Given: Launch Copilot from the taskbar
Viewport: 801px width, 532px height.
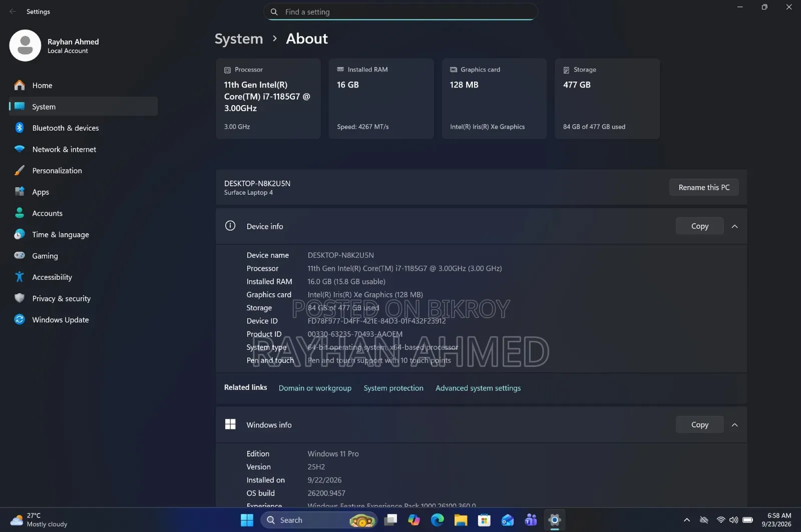Looking at the screenshot, I should point(414,520).
